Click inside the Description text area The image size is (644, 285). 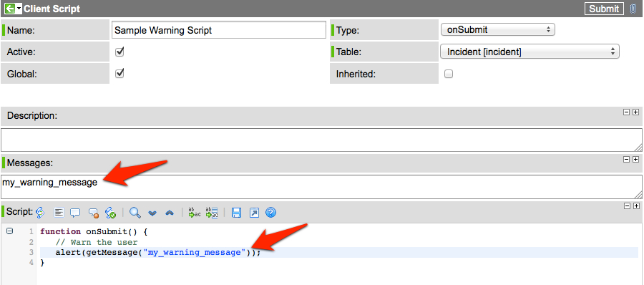[321, 140]
